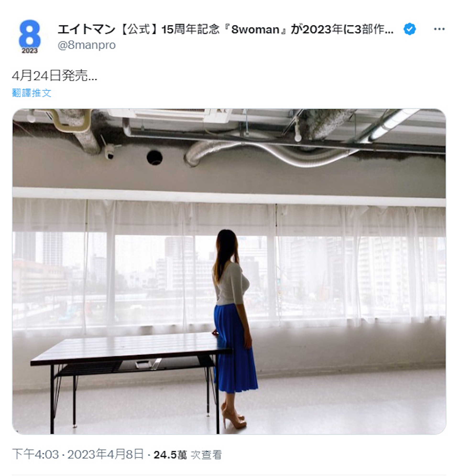Screen dimensions: 459x476
Task: Click the blue verified checkmark badge
Action: click(x=410, y=29)
